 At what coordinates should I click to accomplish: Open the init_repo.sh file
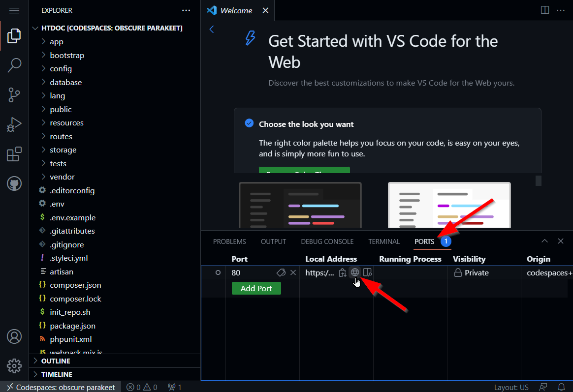[x=115, y=312]
